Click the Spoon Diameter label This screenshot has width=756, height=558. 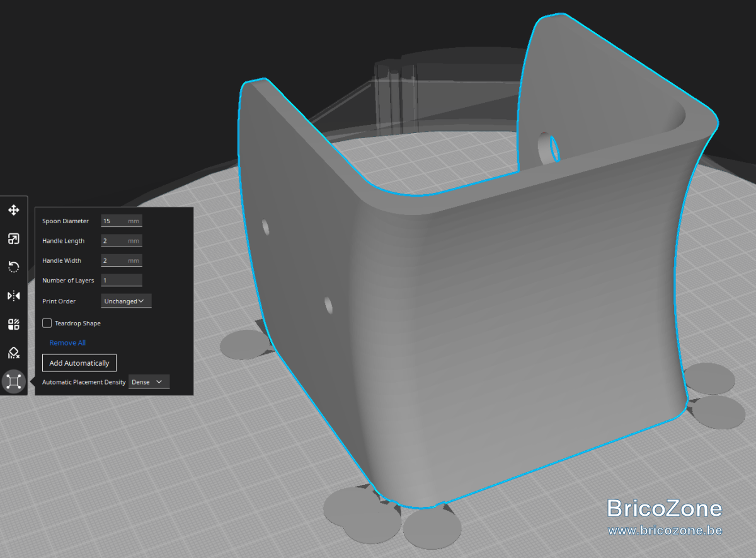pos(66,221)
